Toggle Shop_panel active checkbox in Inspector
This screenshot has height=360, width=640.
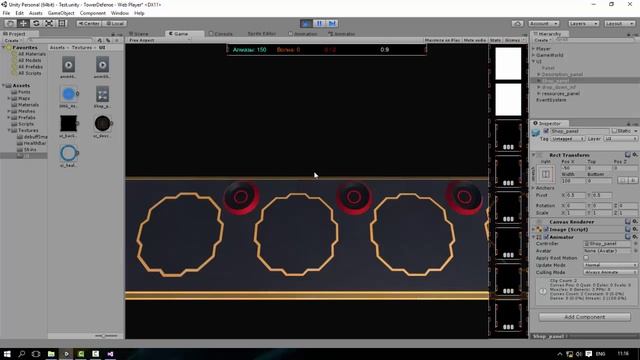pyautogui.click(x=546, y=131)
